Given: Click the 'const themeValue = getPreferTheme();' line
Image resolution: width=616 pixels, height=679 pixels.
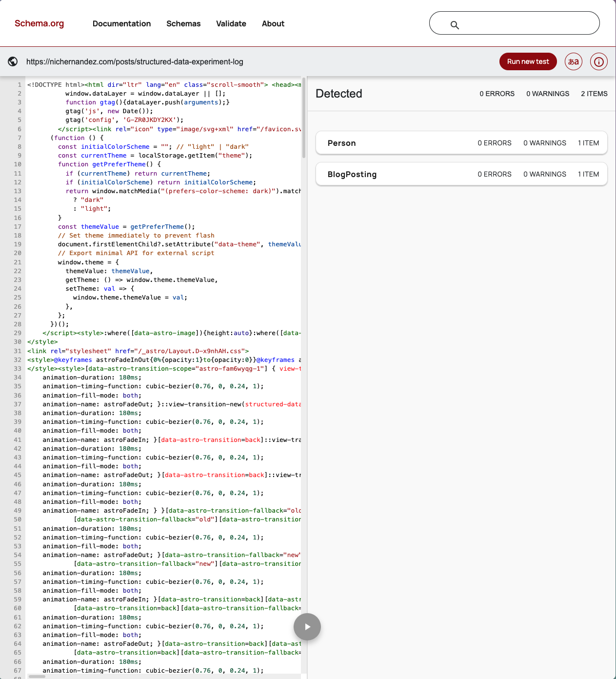Looking at the screenshot, I should click(126, 227).
